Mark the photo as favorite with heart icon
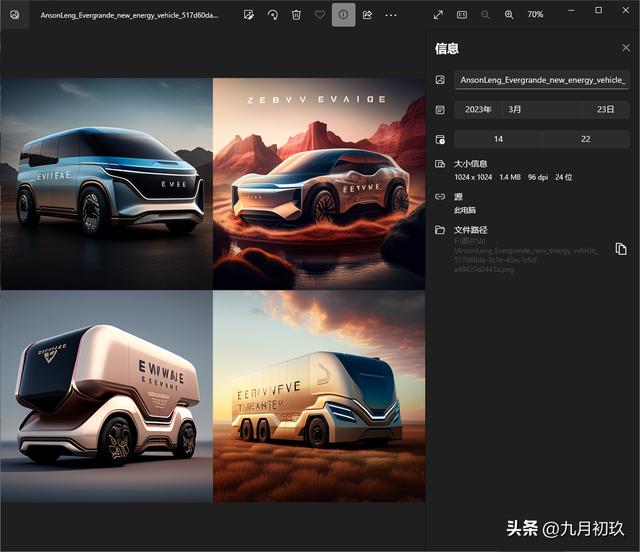The width and height of the screenshot is (640, 552). point(320,15)
